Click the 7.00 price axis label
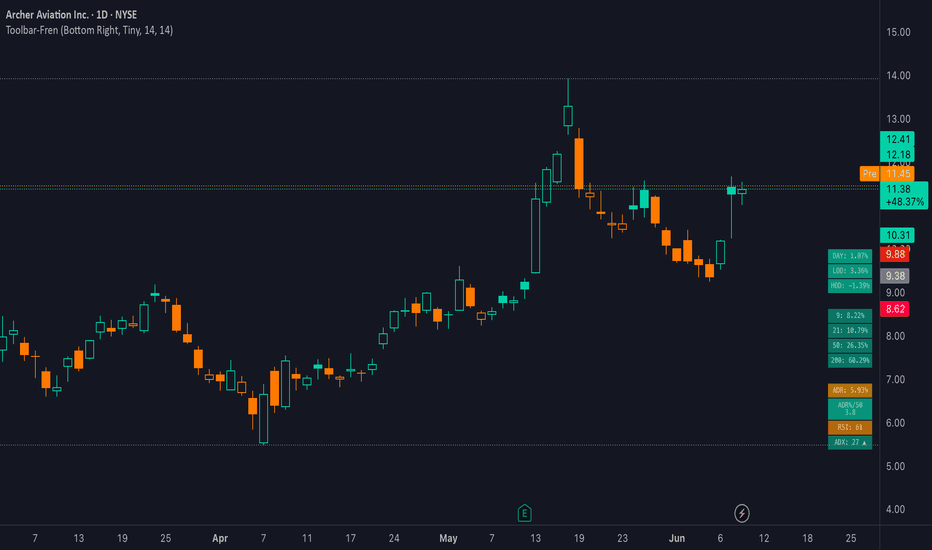The height and width of the screenshot is (550, 932). pos(895,379)
